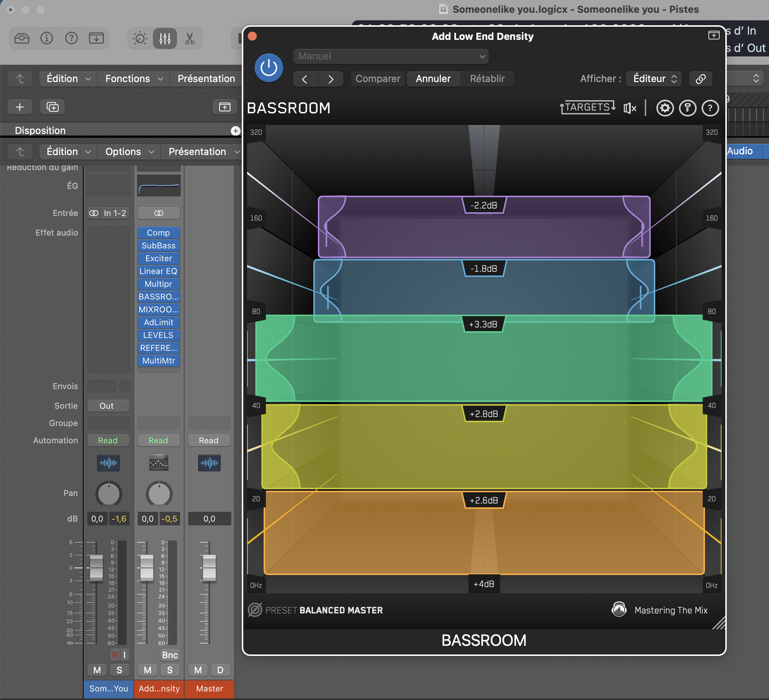Open the Library inbox icon
The width and height of the screenshot is (769, 700).
point(22,38)
